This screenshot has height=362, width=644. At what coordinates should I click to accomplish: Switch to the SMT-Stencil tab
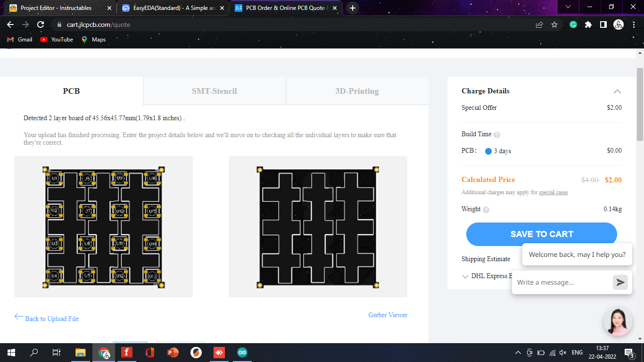214,90
